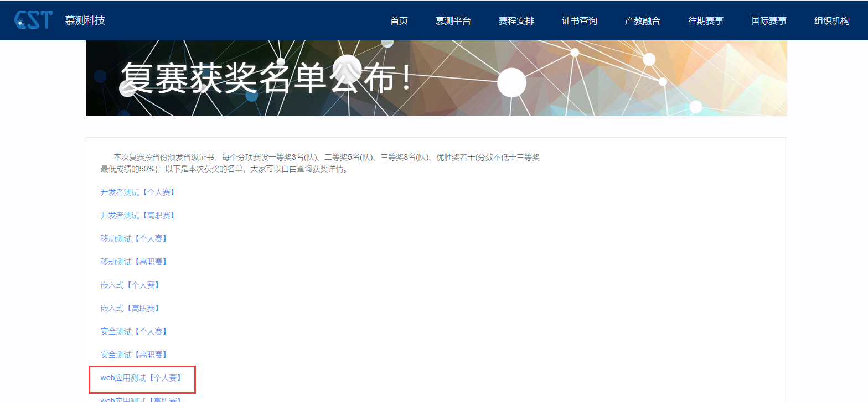Select the 国际赛事 navigation item
This screenshot has height=402, width=868.
click(x=768, y=21)
